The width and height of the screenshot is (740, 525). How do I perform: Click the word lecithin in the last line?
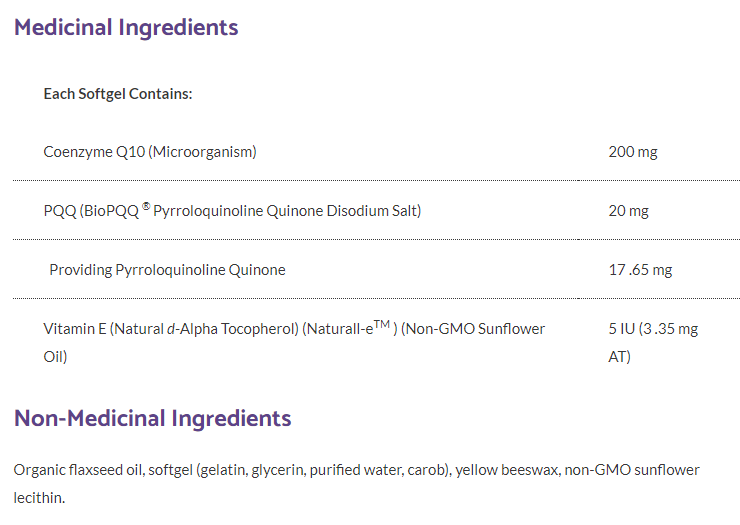(x=39, y=496)
